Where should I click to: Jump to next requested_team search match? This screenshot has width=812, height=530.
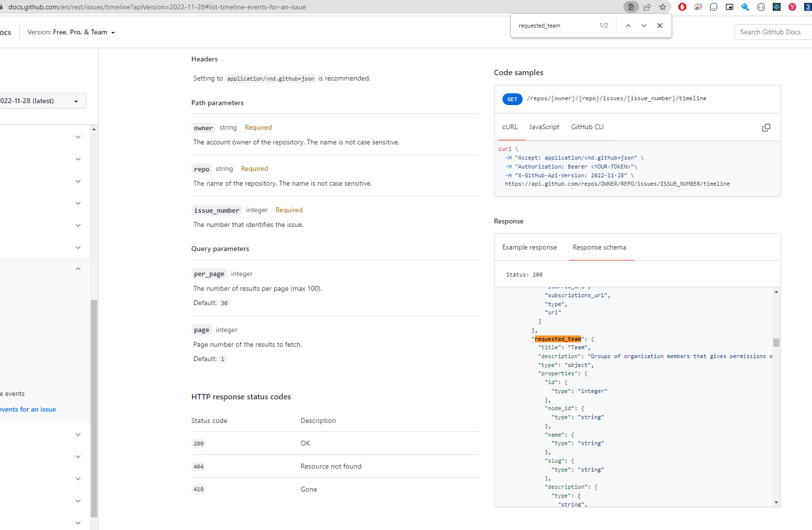tap(644, 25)
